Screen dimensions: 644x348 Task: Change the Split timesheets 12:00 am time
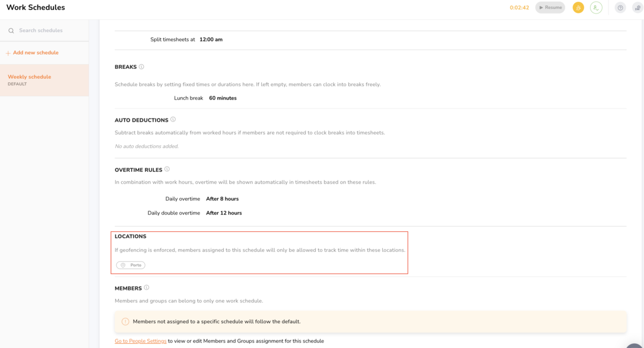(211, 39)
